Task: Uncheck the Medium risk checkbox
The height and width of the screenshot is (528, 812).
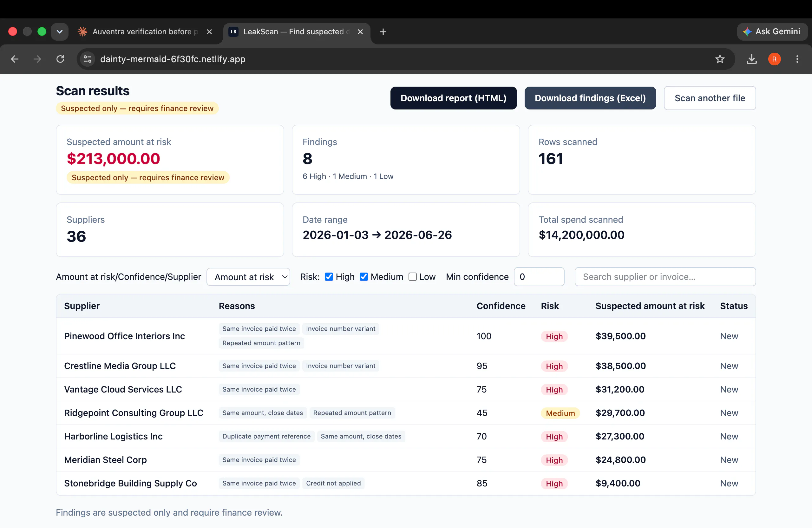Action: 364,277
